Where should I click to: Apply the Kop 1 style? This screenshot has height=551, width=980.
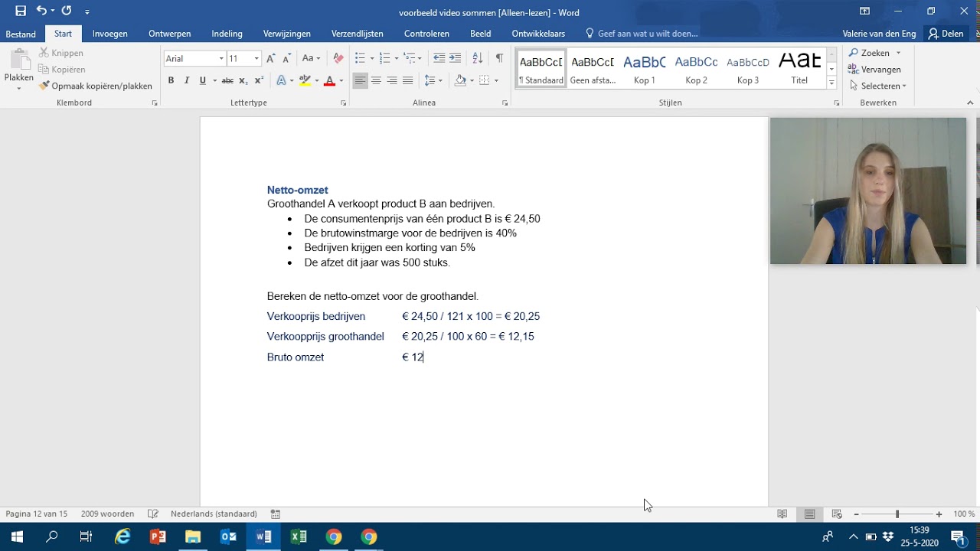[644, 69]
